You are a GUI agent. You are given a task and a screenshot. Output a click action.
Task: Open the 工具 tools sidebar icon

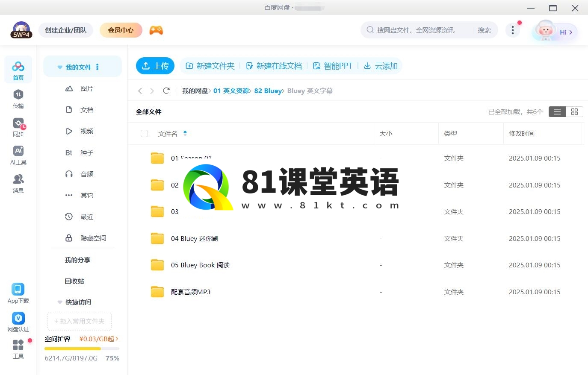[x=18, y=349]
